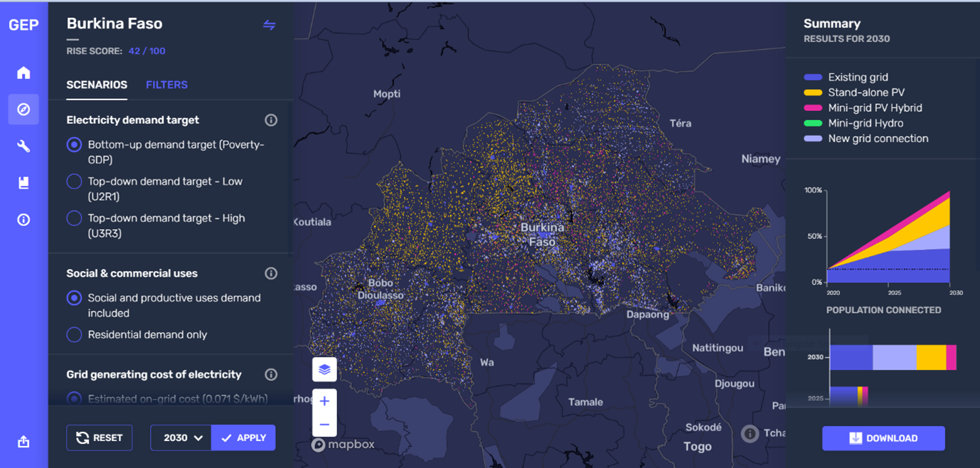980x468 pixels.
Task: Select Bottom-up demand target (Poverty-GDP) option
Action: [x=73, y=144]
